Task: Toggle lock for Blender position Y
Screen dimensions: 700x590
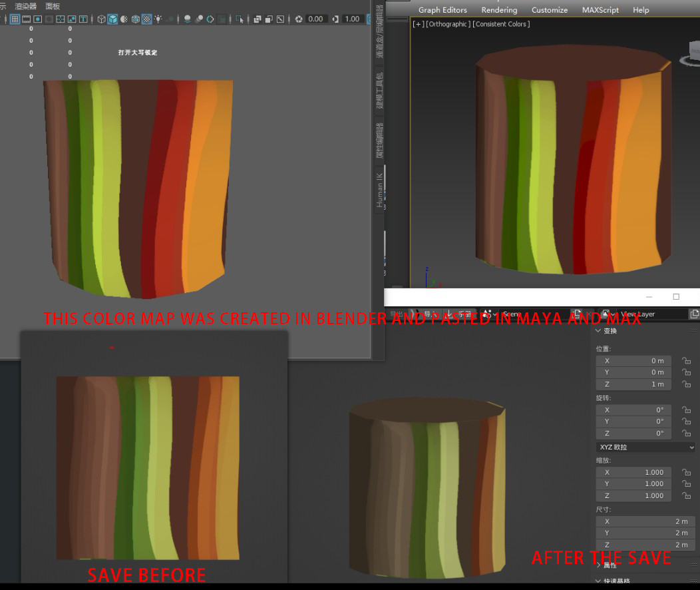Action: tap(686, 372)
